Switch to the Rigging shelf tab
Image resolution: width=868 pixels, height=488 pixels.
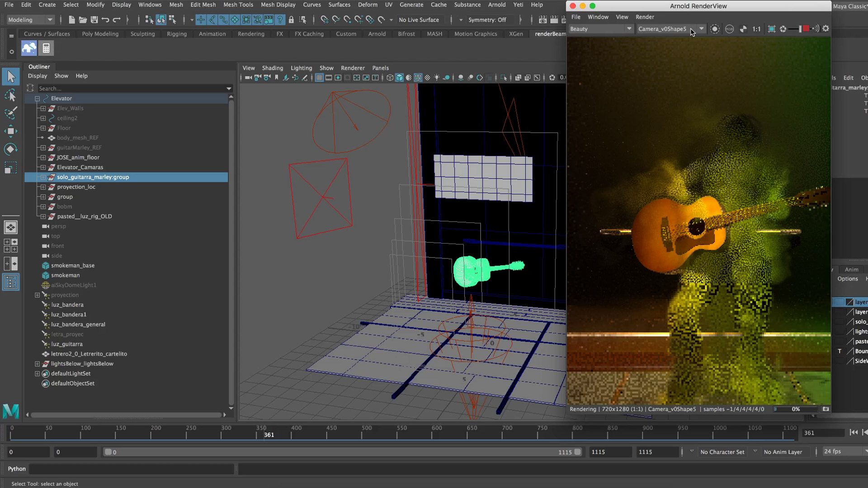click(176, 34)
